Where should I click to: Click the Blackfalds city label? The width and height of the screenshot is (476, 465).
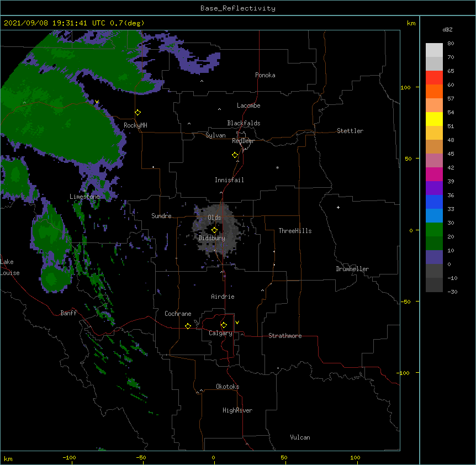point(244,123)
